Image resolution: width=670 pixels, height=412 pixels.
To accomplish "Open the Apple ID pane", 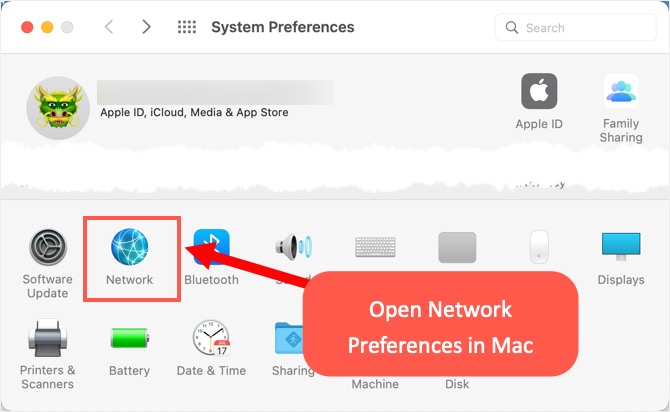I will tap(539, 102).
